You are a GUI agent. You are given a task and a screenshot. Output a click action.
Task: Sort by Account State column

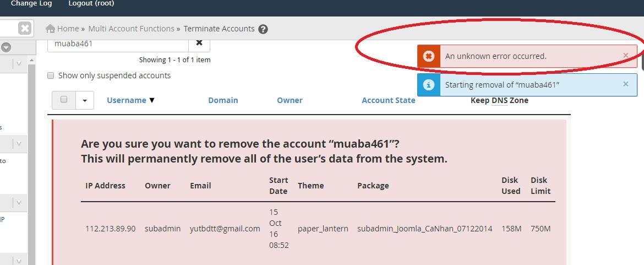pos(389,100)
